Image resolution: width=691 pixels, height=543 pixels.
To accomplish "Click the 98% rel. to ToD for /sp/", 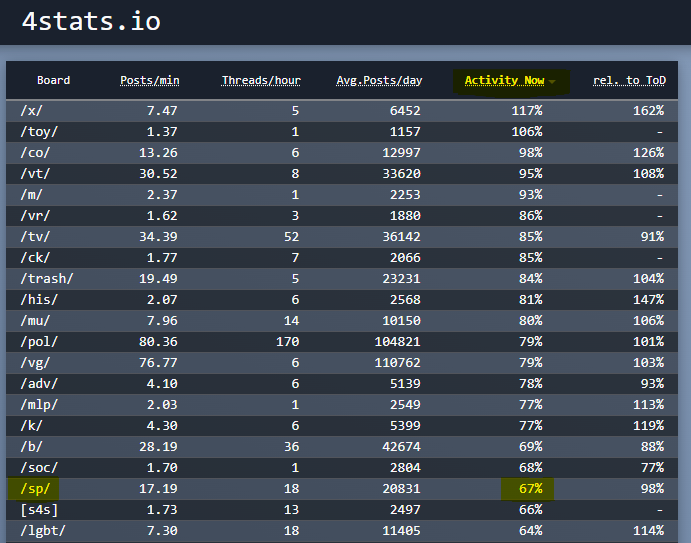I will point(652,489).
